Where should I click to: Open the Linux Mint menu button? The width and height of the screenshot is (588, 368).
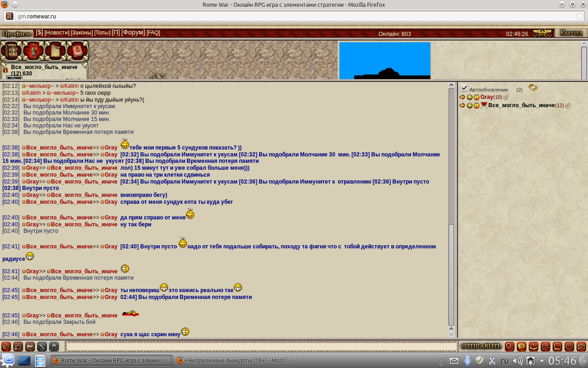pyautogui.click(x=7, y=360)
